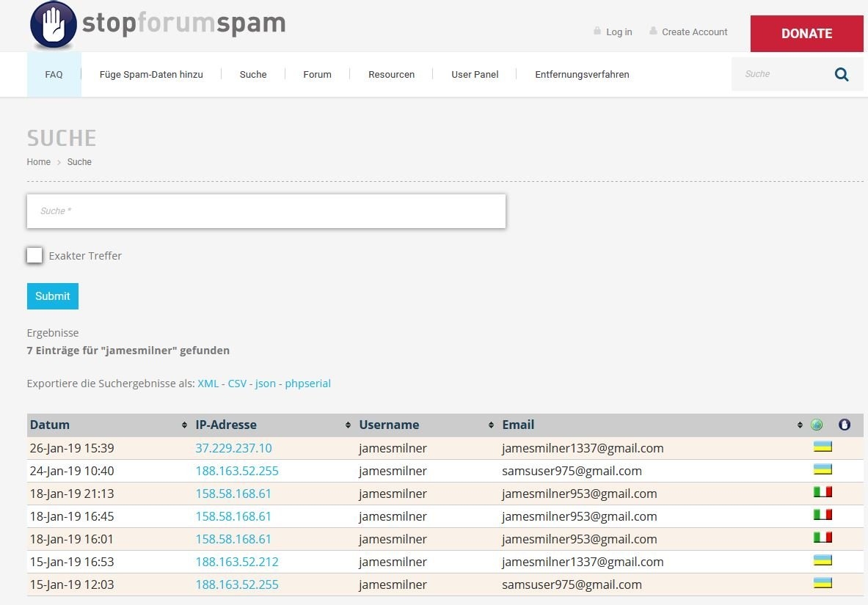868x605 pixels.
Task: Sort table by IP-Adresse column arrows
Action: click(x=348, y=425)
